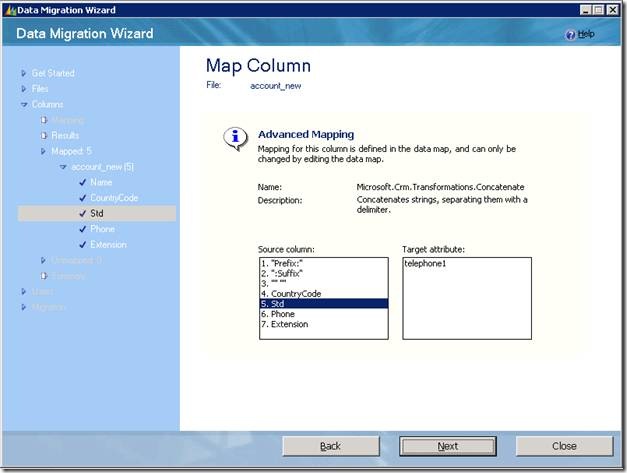Screen dimensions: 627x473
Task: Expand the Get Started section
Action: click(24, 73)
